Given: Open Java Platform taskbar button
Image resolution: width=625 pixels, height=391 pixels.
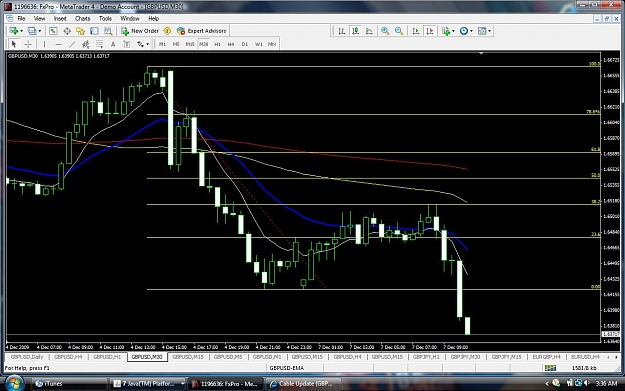Looking at the screenshot, I should tap(149, 383).
